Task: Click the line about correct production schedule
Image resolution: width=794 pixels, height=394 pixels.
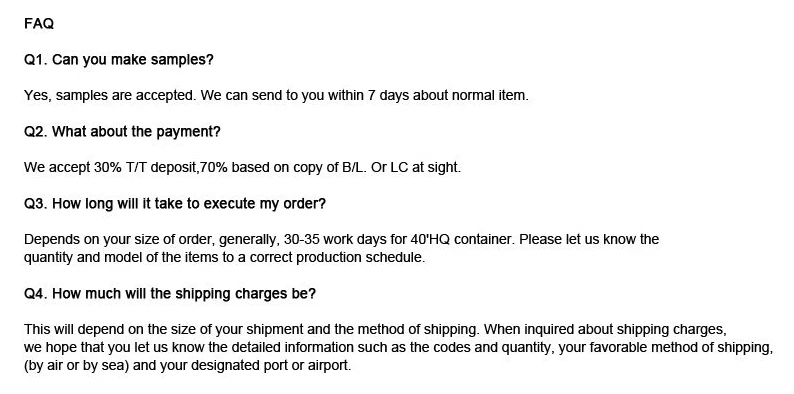Action: tap(224, 257)
